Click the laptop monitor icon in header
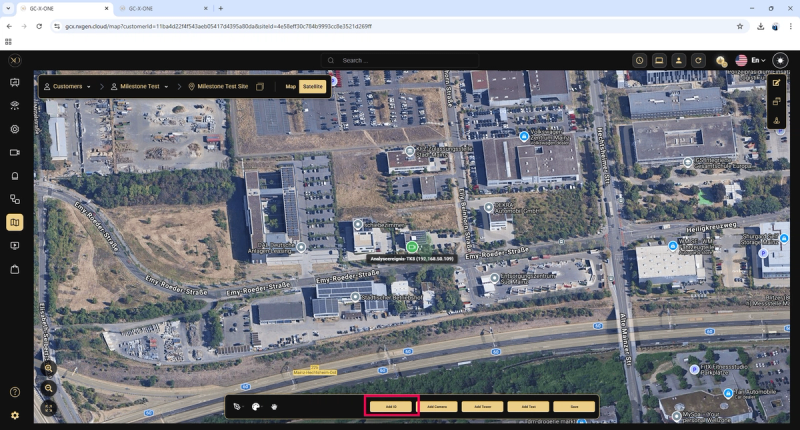800x430 pixels. click(659, 60)
